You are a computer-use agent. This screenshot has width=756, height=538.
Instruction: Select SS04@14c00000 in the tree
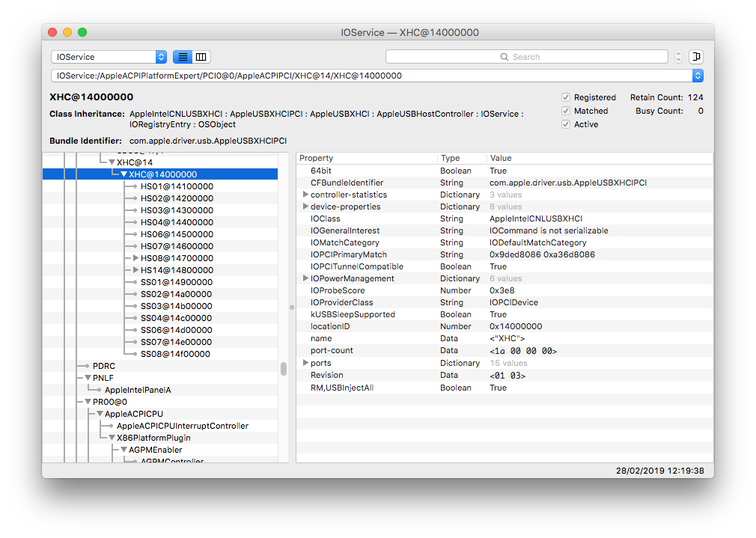pos(176,318)
